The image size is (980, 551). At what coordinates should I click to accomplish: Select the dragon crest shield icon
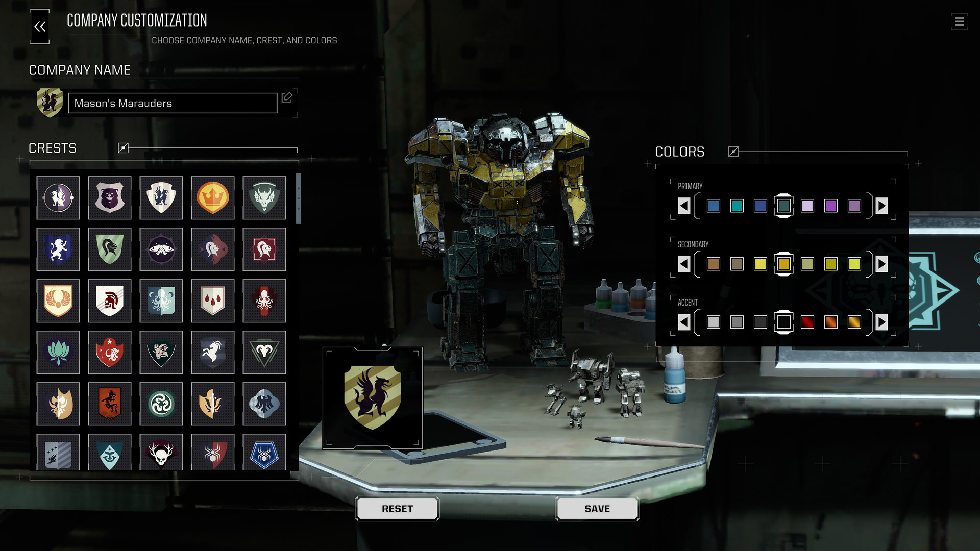coord(160,197)
